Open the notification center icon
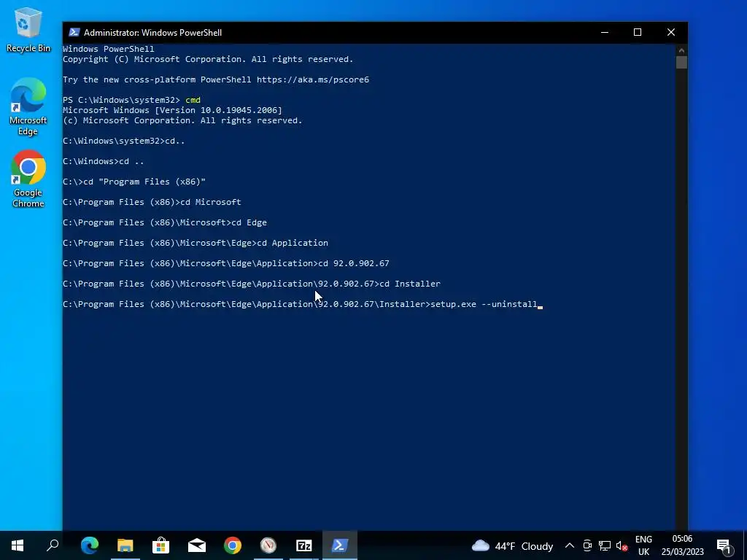747x560 pixels. (x=724, y=545)
